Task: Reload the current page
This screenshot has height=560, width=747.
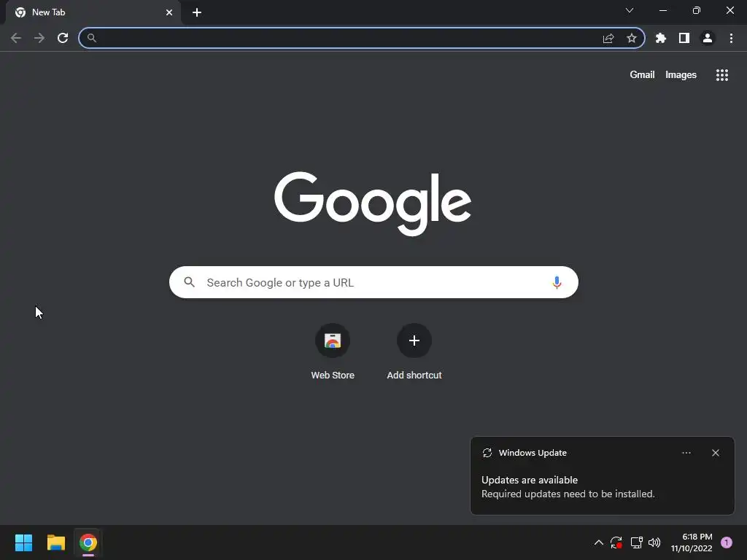Action: [x=63, y=38]
